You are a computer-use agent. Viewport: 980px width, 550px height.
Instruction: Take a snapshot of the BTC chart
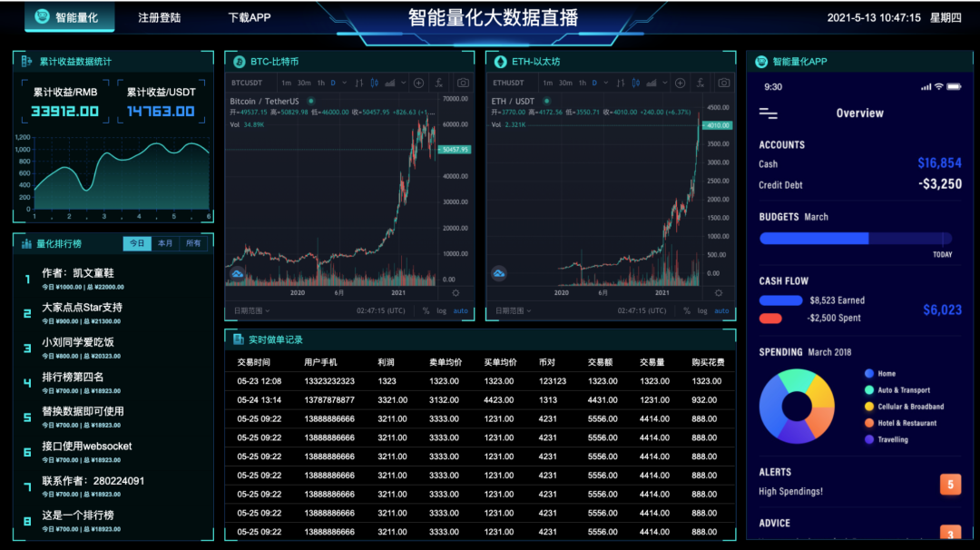[x=463, y=83]
